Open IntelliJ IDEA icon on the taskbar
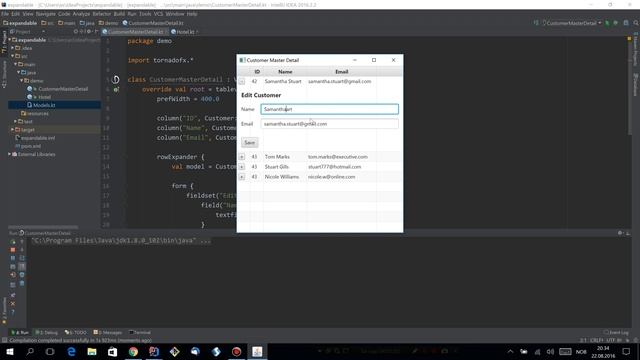The width and height of the screenshot is (640, 360). [154, 351]
